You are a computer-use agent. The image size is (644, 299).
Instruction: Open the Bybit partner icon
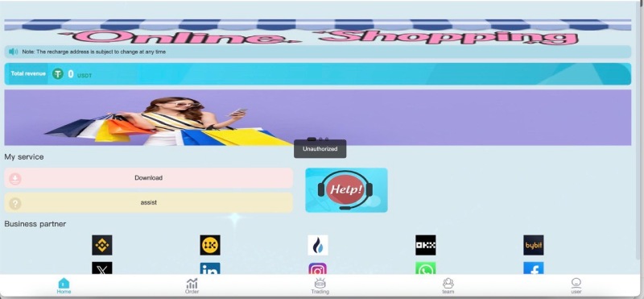[x=534, y=245]
